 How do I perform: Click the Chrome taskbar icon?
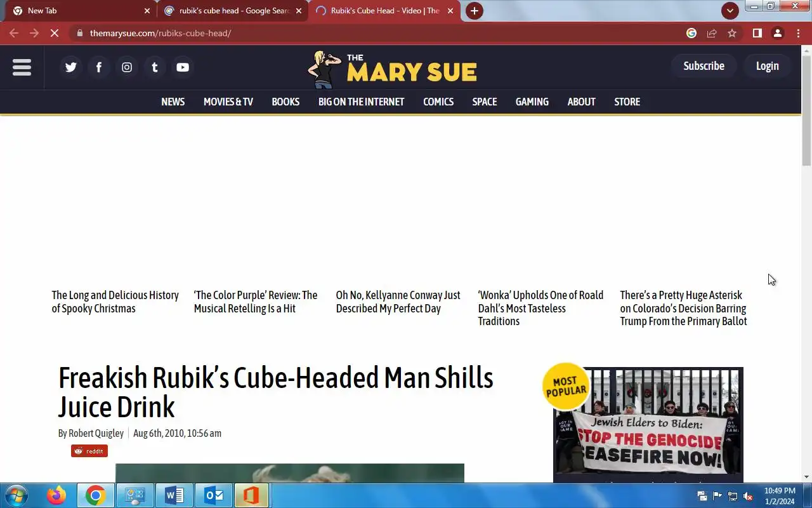coord(96,495)
